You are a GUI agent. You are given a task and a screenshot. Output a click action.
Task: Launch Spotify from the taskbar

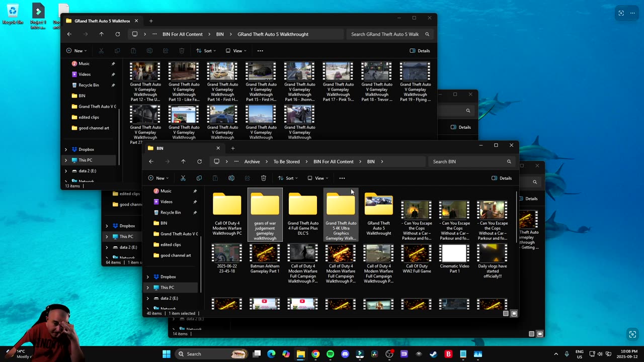click(330, 354)
